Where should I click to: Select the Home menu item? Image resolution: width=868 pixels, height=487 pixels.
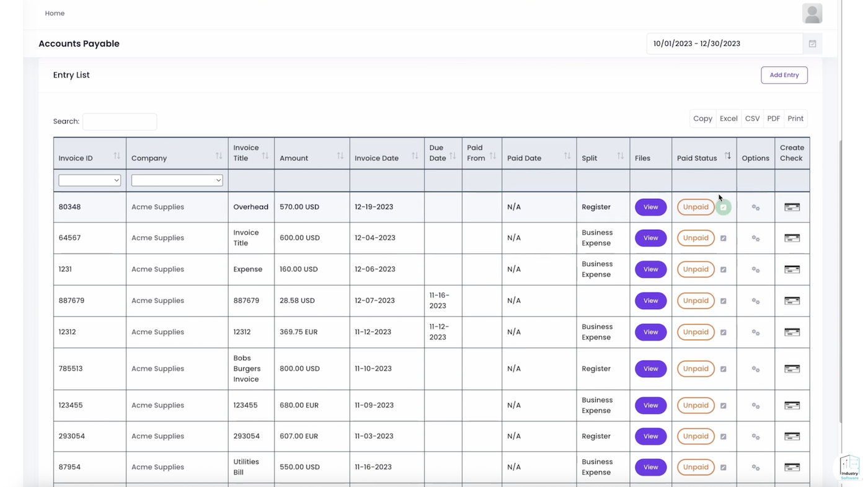(x=55, y=13)
